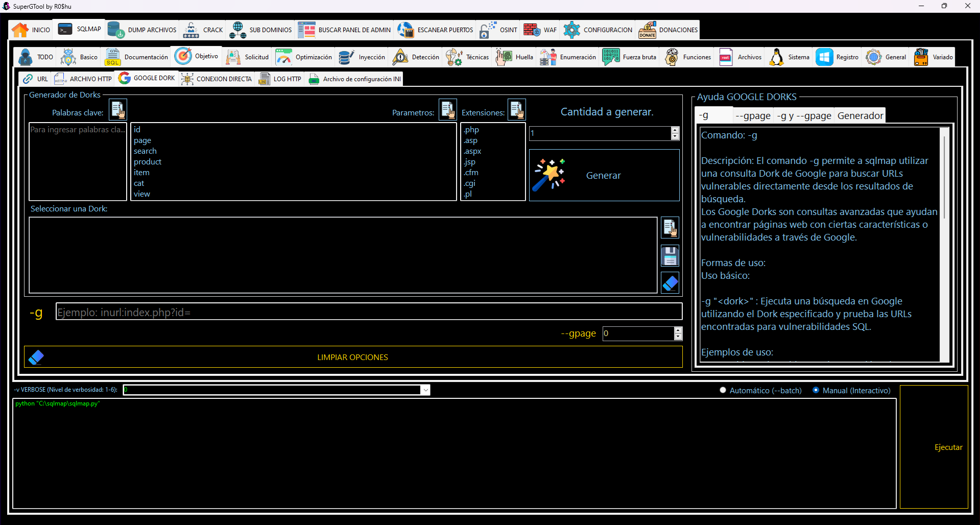Open the ESCANEAR PUERTOS icon
The height and width of the screenshot is (525, 980).
(x=405, y=30)
